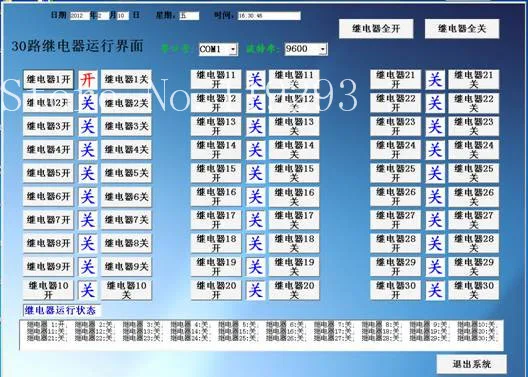Viewport: 528px width, 377px height.
Task: Click the time field showing 16:30:48
Action: click(269, 16)
